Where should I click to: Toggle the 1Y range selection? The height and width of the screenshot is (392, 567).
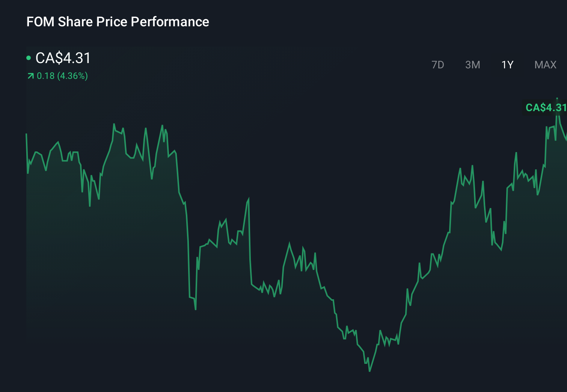coord(507,65)
